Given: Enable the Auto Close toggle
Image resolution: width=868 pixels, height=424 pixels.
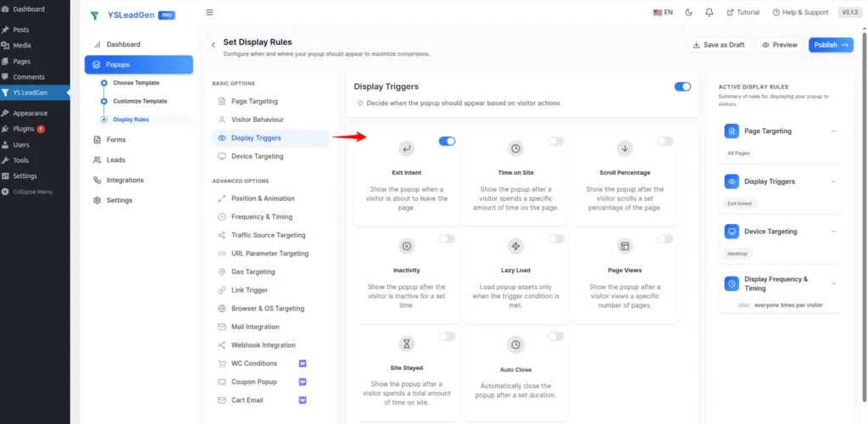Looking at the screenshot, I should (x=556, y=337).
